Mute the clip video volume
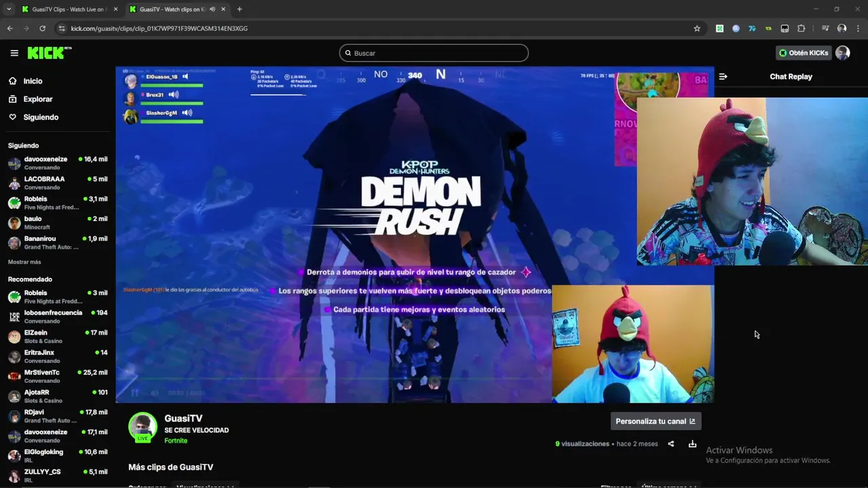Image resolution: width=868 pixels, height=488 pixels. pyautogui.click(x=155, y=392)
